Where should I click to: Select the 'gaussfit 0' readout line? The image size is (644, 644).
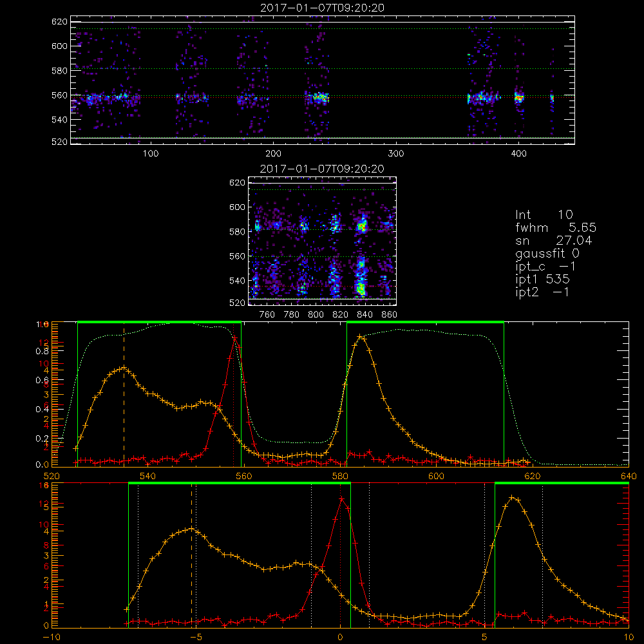point(547,254)
